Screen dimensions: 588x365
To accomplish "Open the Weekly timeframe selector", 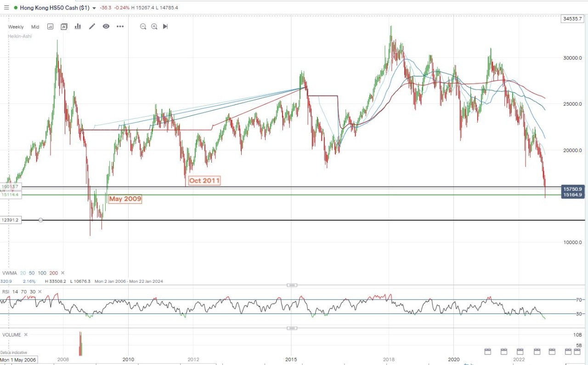I will coord(16,27).
